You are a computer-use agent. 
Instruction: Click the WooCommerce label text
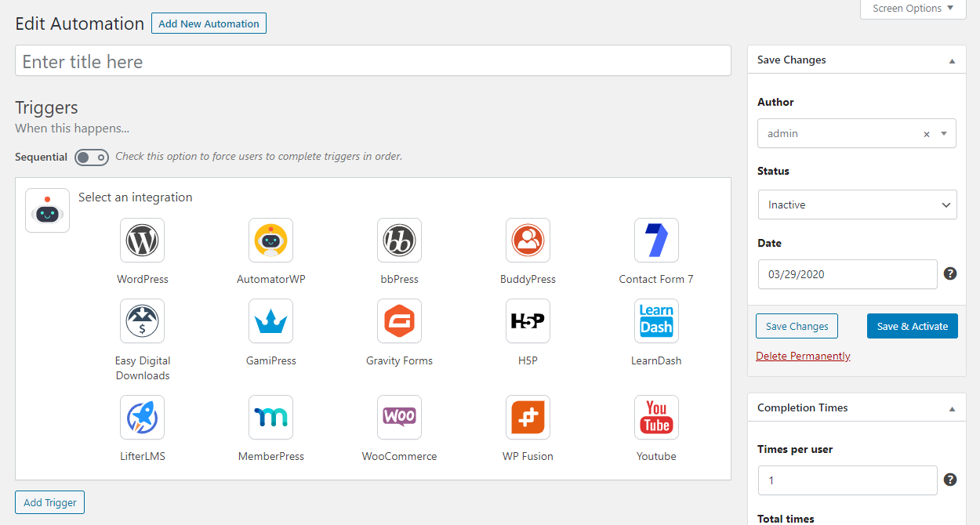coord(400,456)
